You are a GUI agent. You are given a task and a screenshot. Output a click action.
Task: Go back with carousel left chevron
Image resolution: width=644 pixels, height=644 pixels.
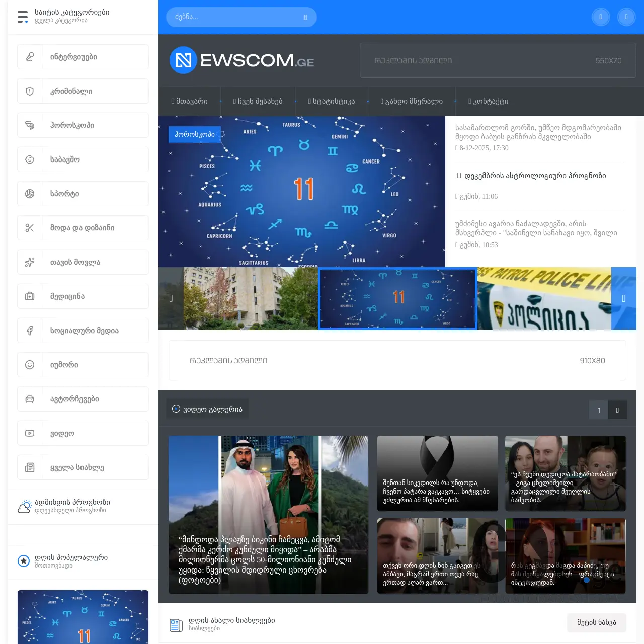171,298
